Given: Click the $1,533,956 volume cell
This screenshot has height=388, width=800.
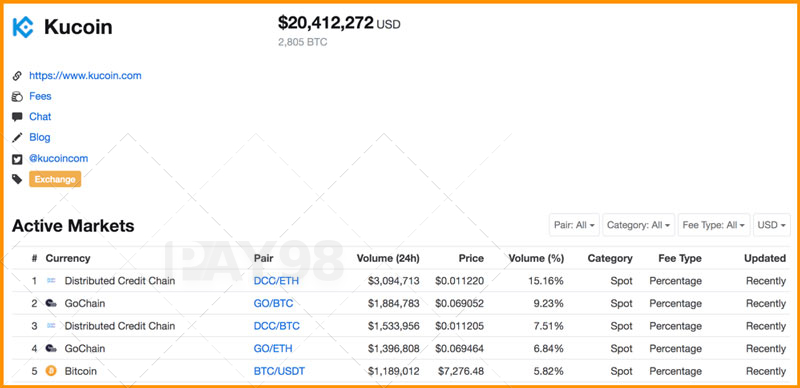Looking at the screenshot, I should click(x=393, y=326).
